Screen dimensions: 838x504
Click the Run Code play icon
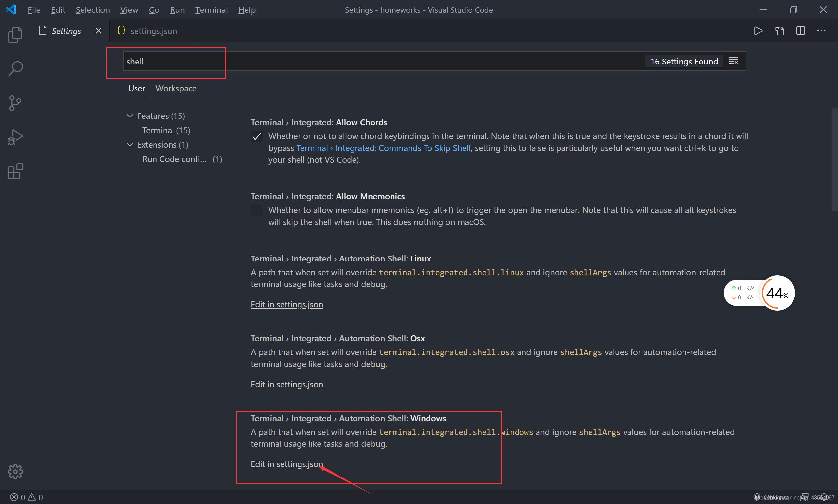click(758, 31)
